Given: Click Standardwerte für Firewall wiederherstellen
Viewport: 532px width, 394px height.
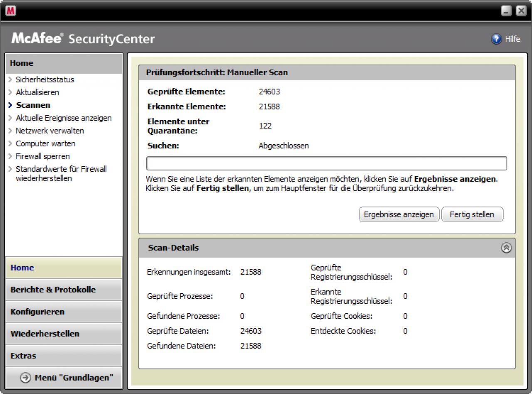Looking at the screenshot, I should pos(61,173).
